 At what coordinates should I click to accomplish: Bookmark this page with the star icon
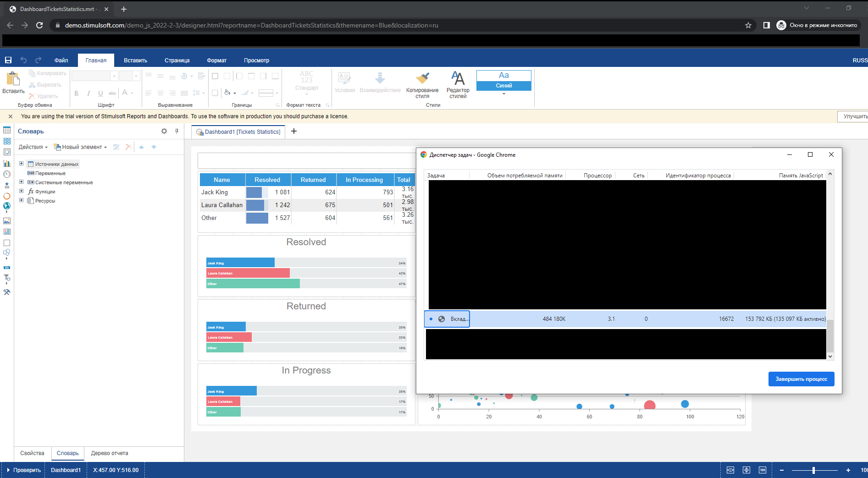(748, 25)
